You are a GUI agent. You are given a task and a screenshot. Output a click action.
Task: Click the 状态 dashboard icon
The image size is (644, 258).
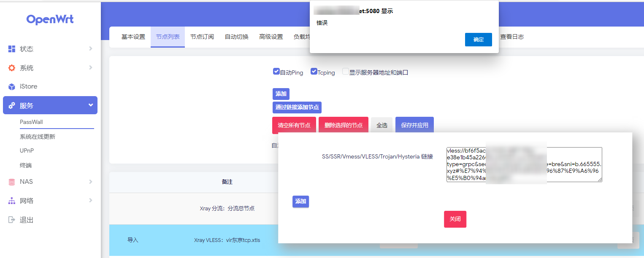coord(12,49)
